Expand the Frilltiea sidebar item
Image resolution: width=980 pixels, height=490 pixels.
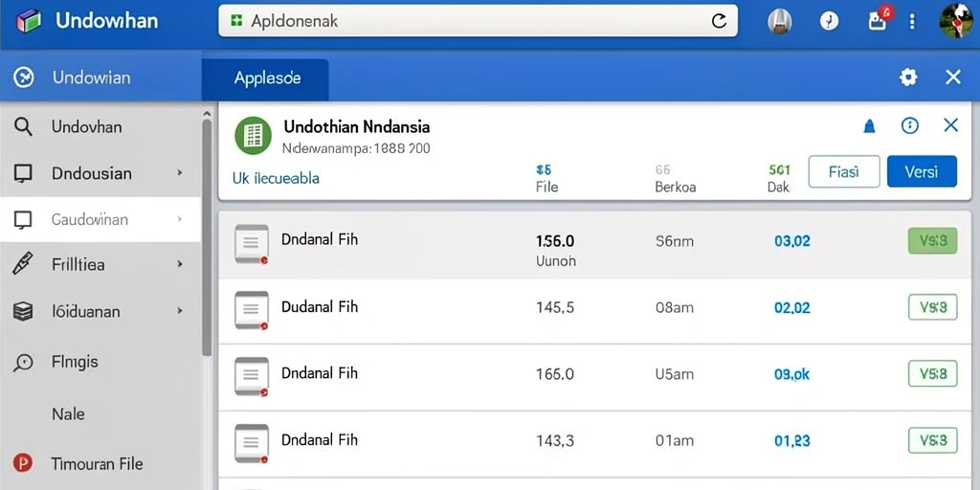point(180,264)
